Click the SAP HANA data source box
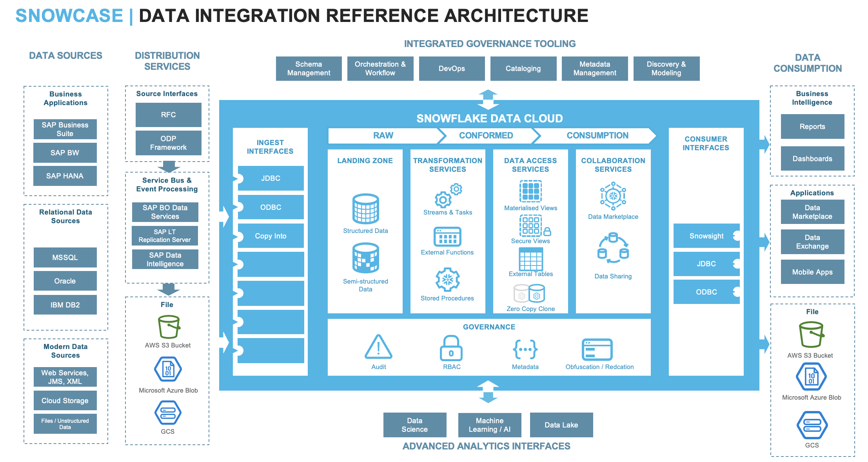868x462 pixels. click(65, 176)
